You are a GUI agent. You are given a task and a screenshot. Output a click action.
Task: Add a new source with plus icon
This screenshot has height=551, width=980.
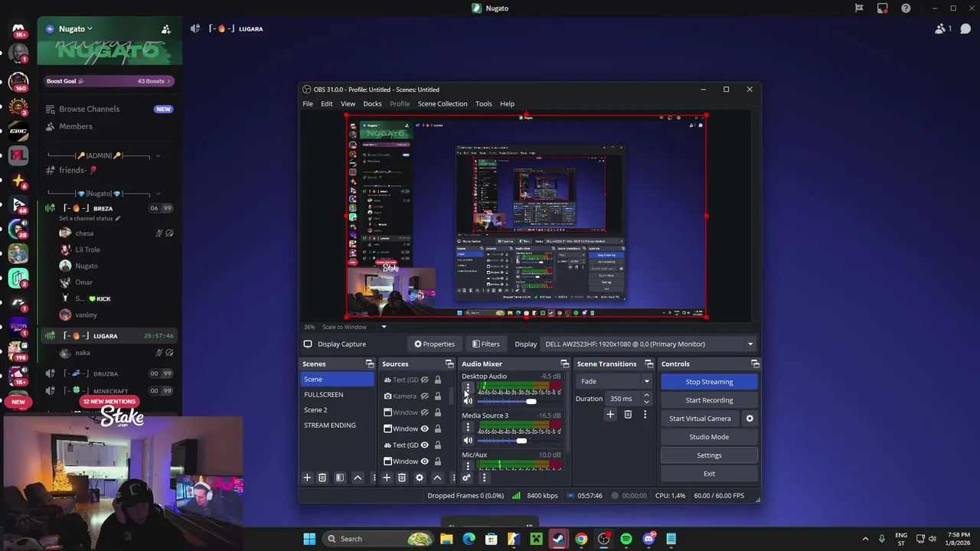(x=387, y=478)
